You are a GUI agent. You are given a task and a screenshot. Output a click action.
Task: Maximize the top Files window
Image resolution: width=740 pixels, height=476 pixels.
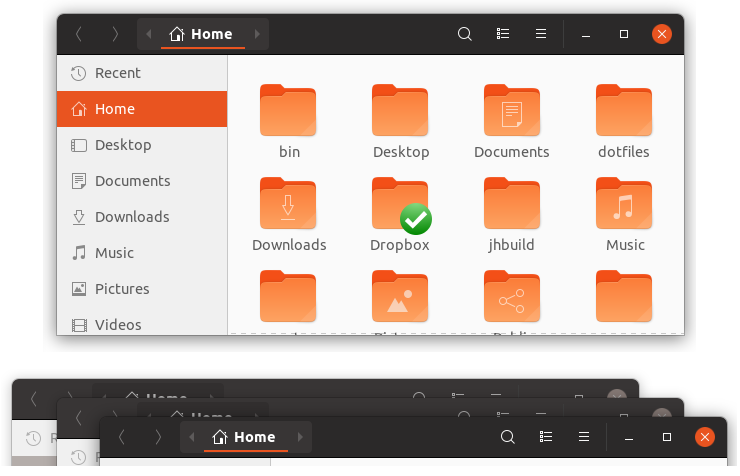pos(623,34)
